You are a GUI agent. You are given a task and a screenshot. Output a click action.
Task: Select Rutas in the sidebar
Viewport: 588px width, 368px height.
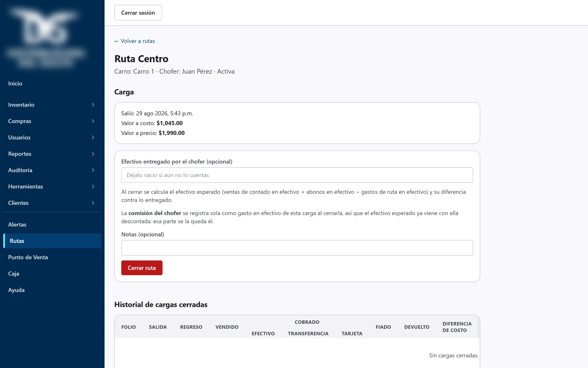tap(52, 241)
